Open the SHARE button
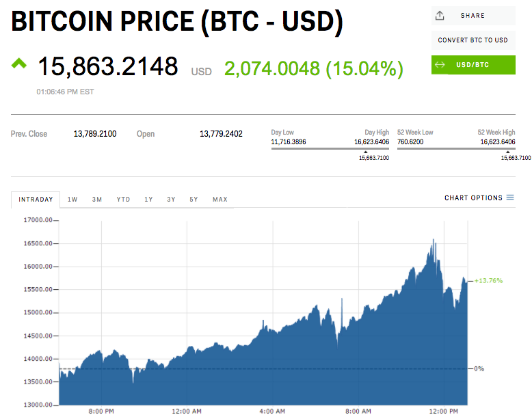Image resolution: width=532 pixels, height=419 pixels. [x=473, y=16]
